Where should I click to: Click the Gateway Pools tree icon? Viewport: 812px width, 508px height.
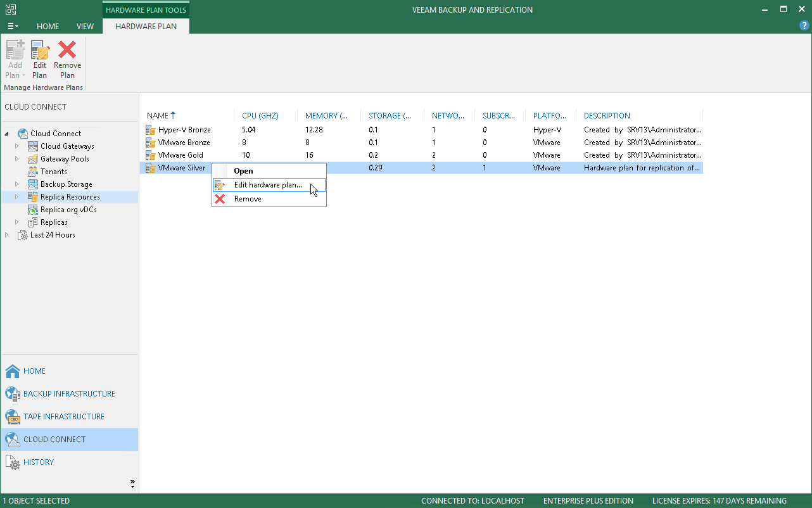coord(33,159)
